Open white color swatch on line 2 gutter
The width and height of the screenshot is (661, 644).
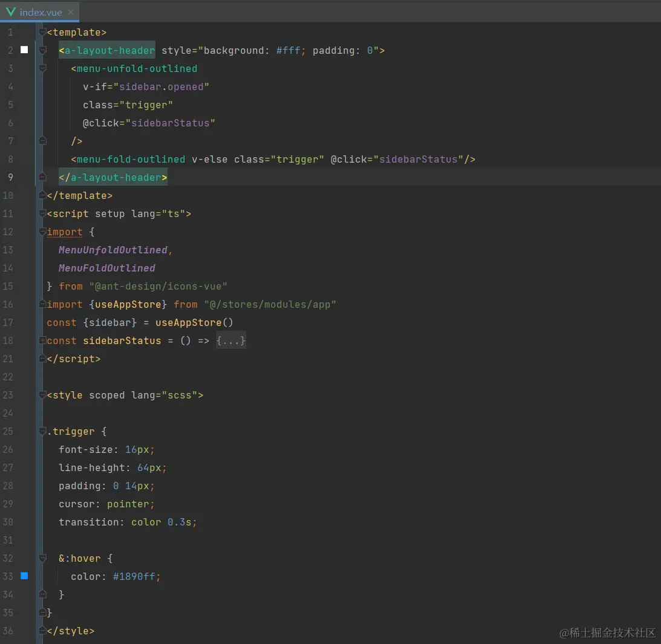pyautogui.click(x=24, y=50)
